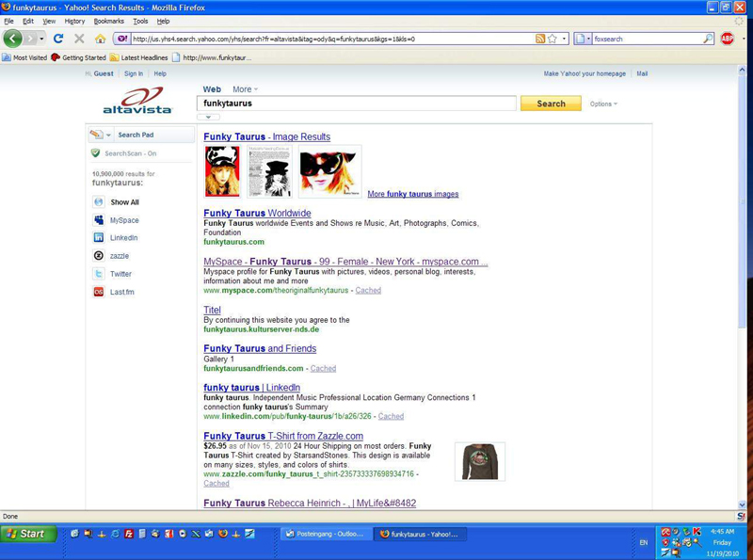Filter results by the LinkedIn icon

tap(99, 238)
